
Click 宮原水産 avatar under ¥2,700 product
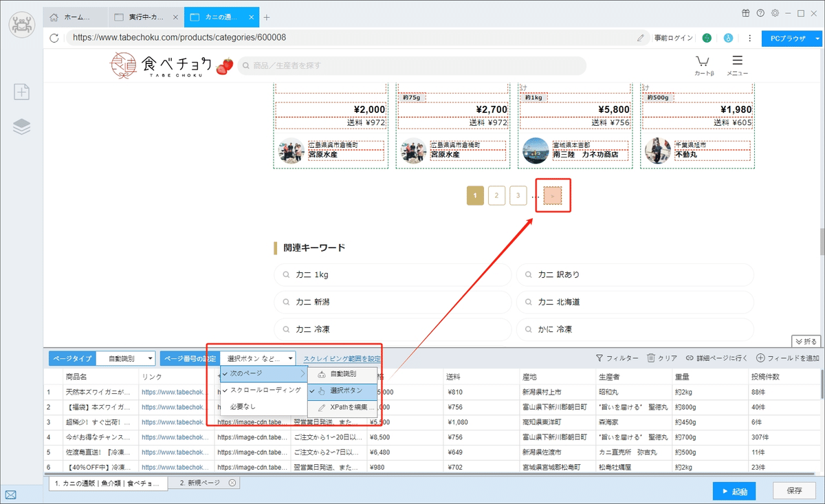414,151
